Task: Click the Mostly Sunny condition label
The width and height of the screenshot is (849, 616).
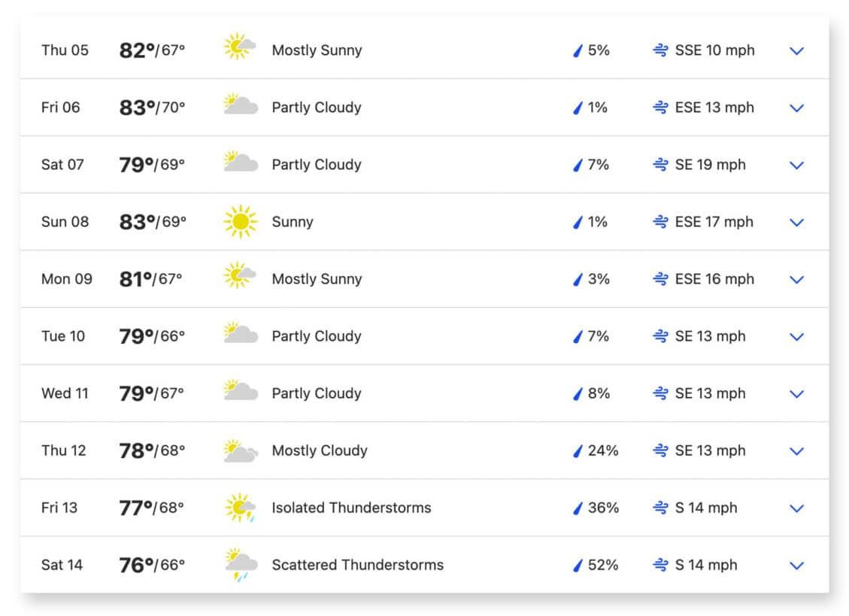Action: click(316, 50)
